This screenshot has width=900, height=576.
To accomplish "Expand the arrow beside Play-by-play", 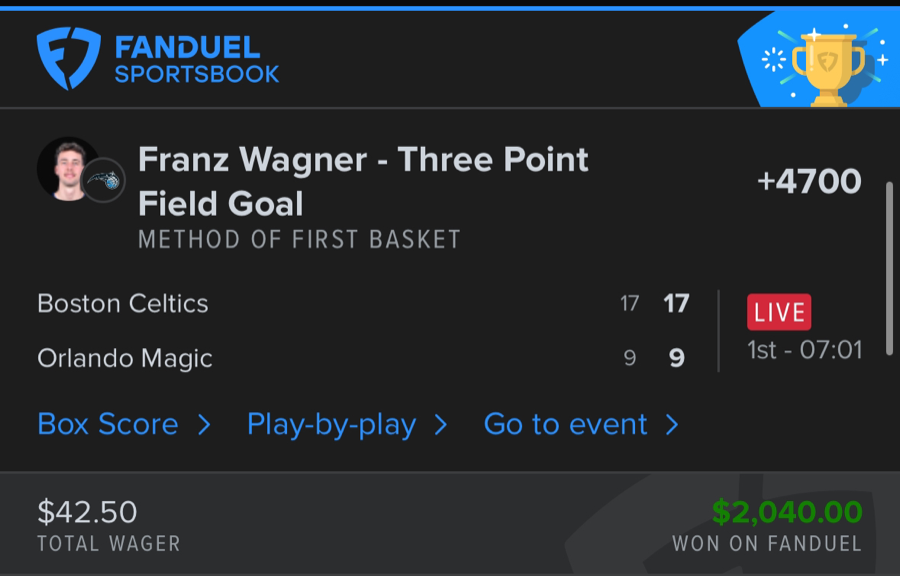I will 440,425.
